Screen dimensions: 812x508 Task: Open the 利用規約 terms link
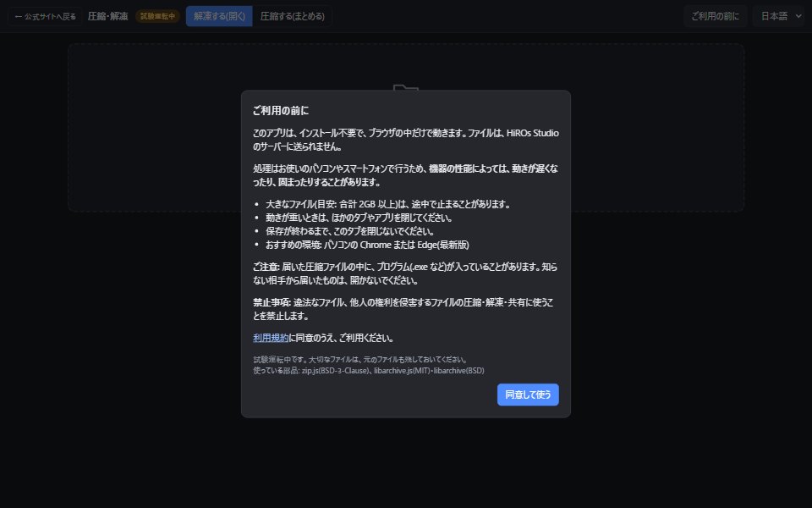point(271,338)
